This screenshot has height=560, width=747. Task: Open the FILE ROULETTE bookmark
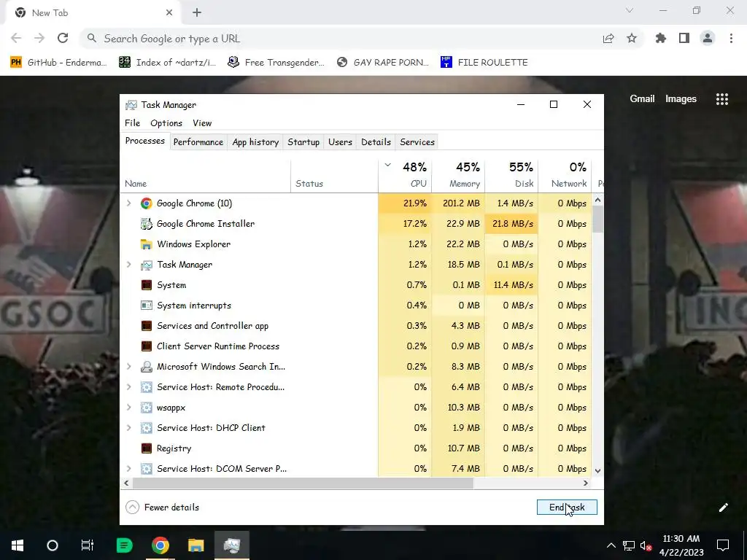(x=484, y=63)
